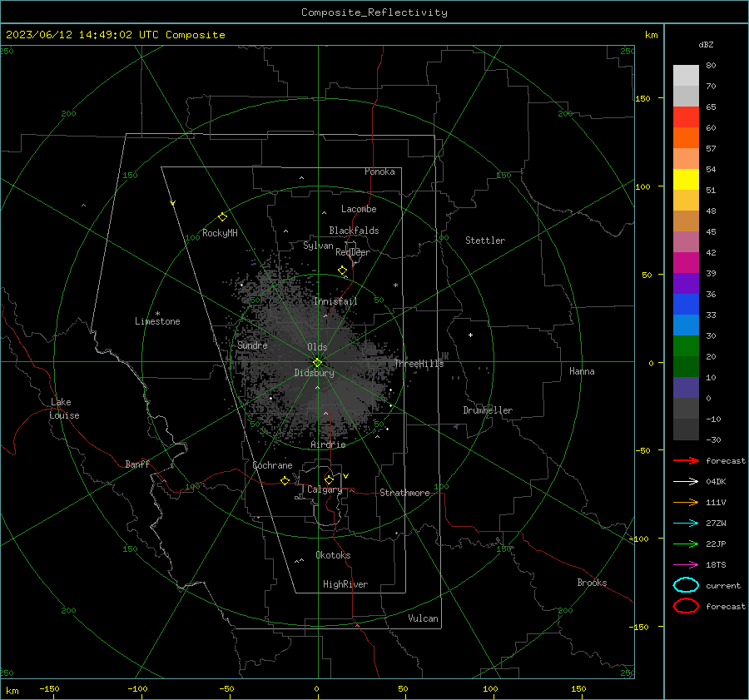
Task: Click the white 04DK arrow in legend
Action: click(686, 482)
